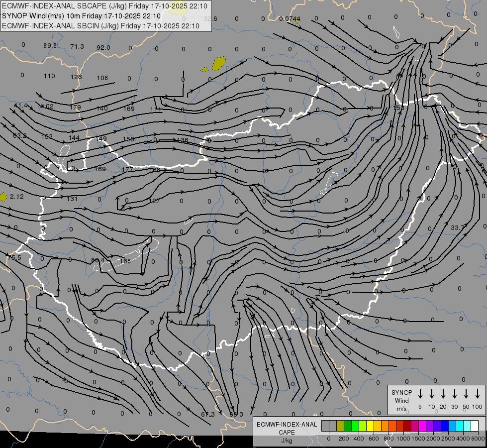Click the map value 177

[127, 169]
